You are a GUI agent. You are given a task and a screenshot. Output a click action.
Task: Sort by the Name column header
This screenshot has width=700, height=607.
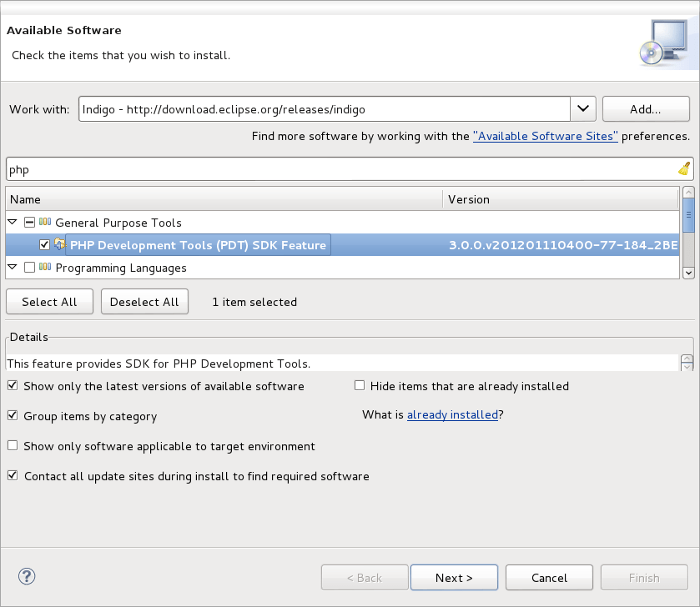[x=224, y=199]
